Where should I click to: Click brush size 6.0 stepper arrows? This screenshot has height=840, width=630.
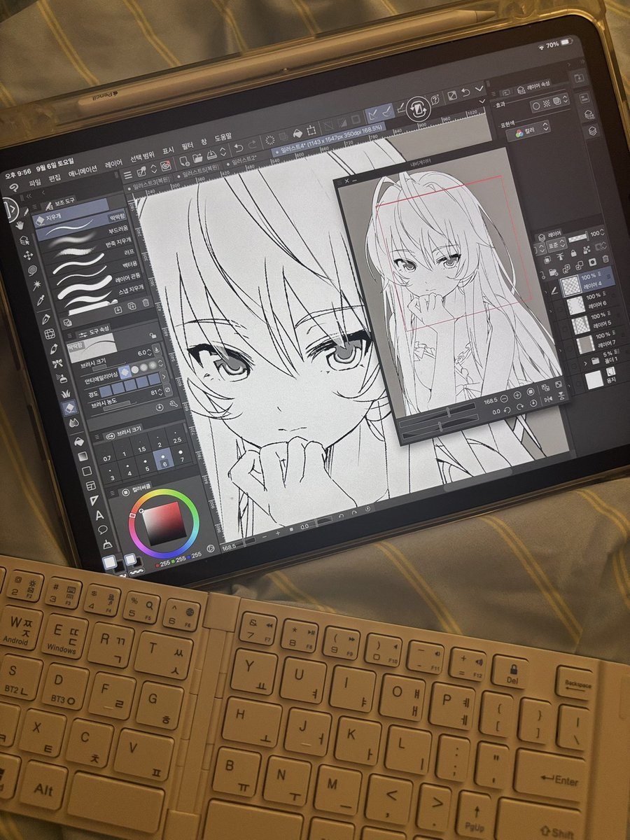pos(149,353)
